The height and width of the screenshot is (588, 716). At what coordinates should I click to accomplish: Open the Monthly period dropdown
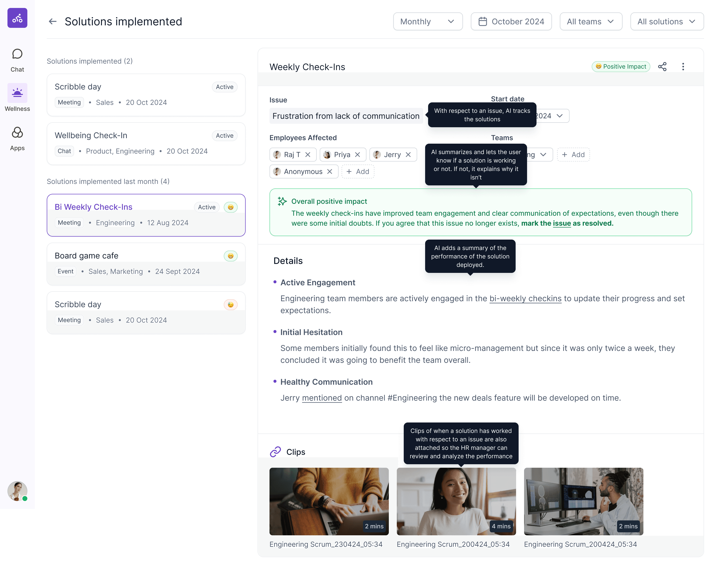point(428,21)
